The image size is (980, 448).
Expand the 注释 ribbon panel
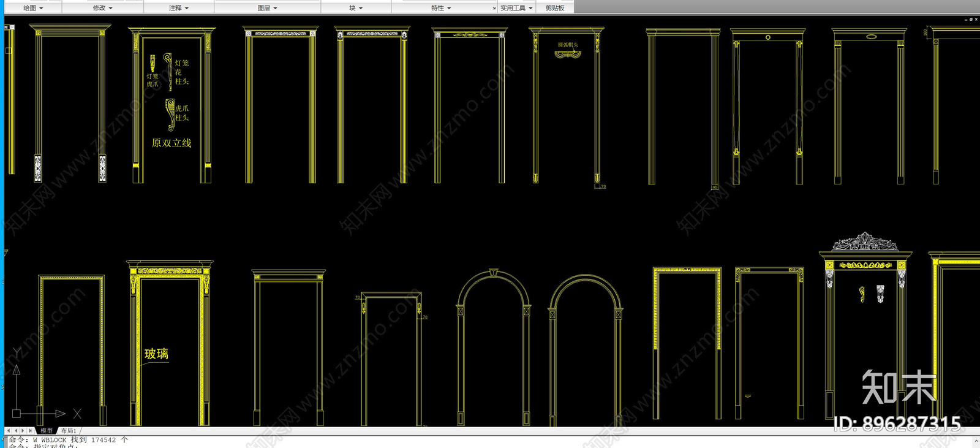(179, 8)
